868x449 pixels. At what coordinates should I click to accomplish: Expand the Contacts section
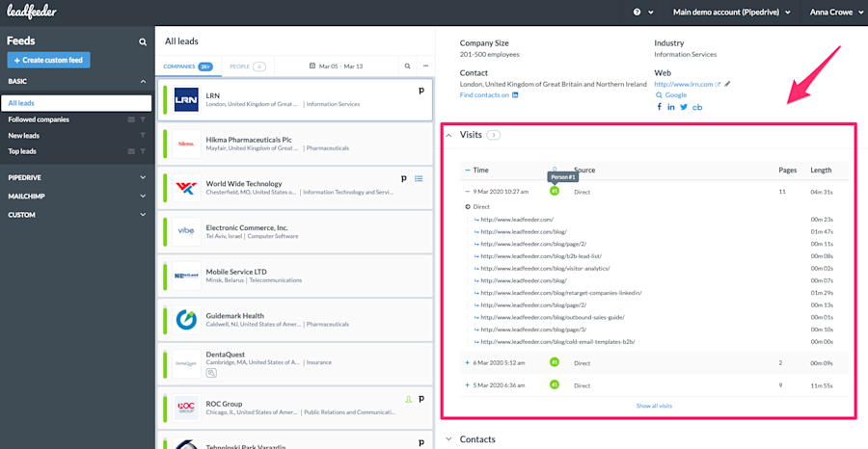448,439
